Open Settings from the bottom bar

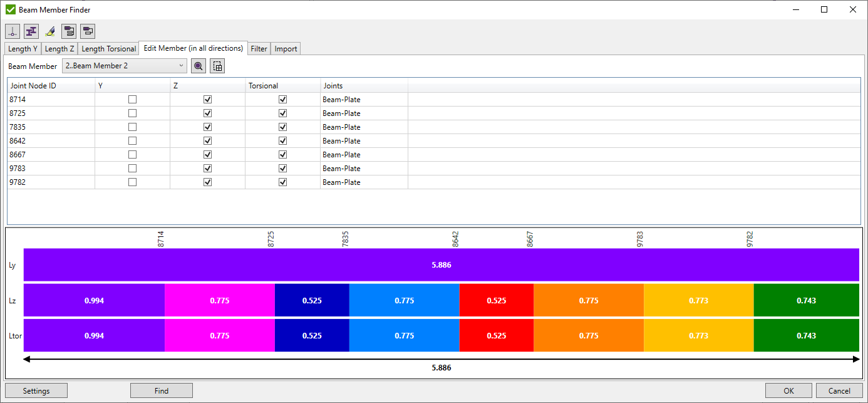tap(36, 390)
